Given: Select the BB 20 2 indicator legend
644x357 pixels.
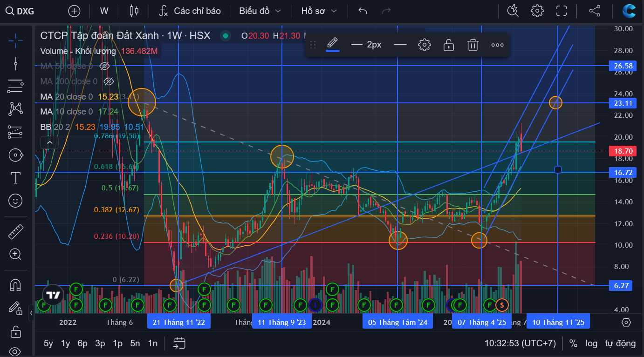Looking at the screenshot, I should click(x=55, y=127).
